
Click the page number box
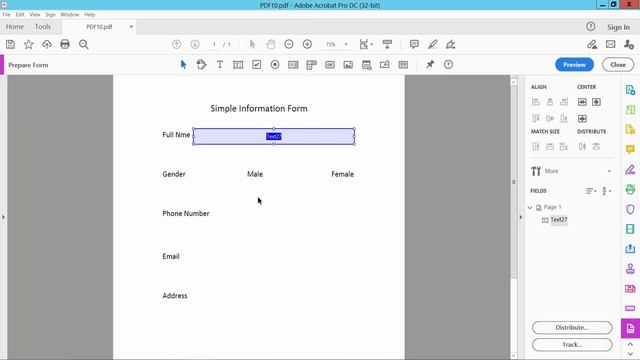tap(214, 44)
